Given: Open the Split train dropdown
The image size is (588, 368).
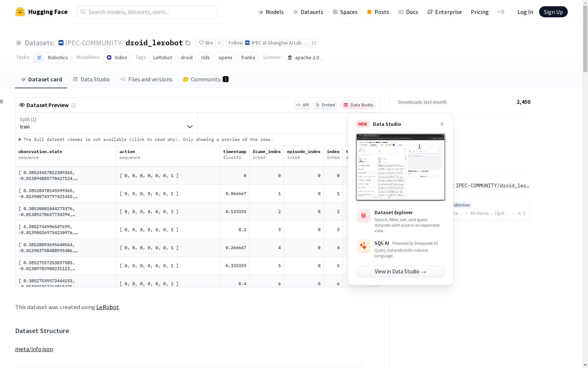Looking at the screenshot, I should tap(107, 123).
